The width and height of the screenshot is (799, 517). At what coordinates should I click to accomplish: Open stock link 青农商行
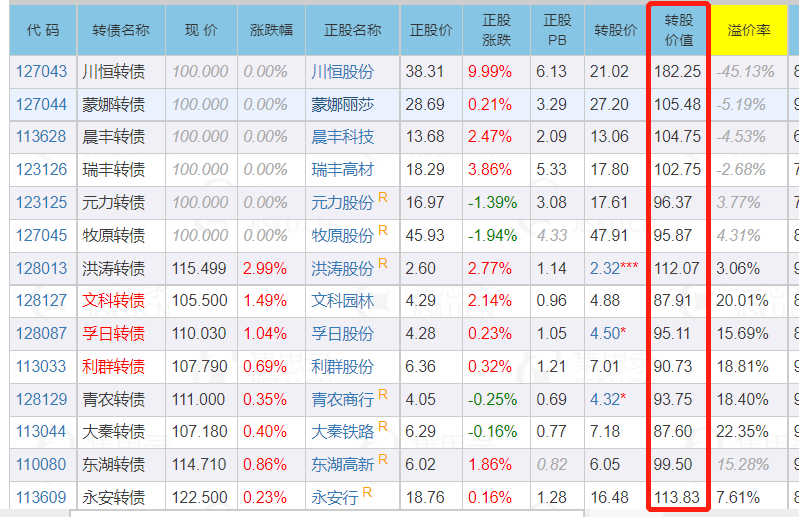coord(343,400)
